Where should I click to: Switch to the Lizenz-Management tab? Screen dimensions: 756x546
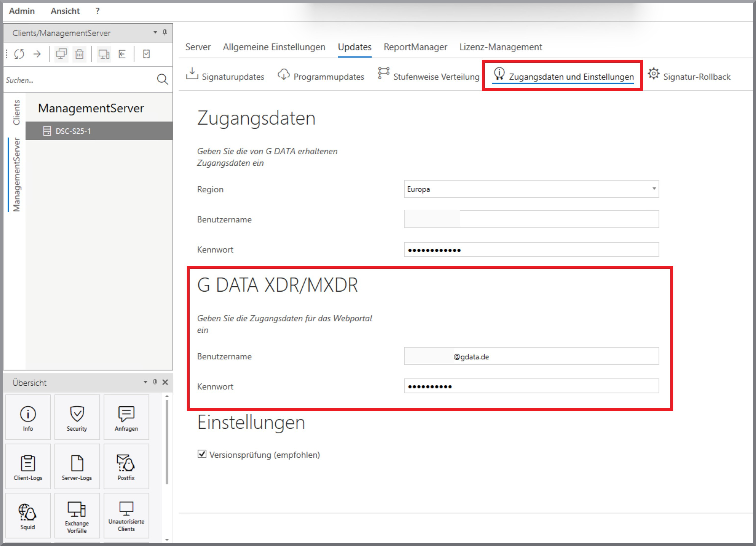click(501, 47)
